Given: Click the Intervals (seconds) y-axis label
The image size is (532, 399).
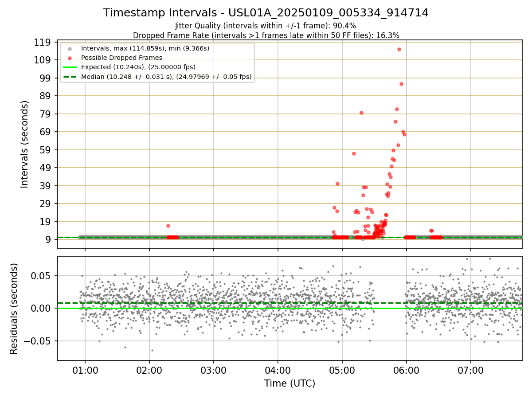Looking at the screenshot, I should tap(25, 144).
